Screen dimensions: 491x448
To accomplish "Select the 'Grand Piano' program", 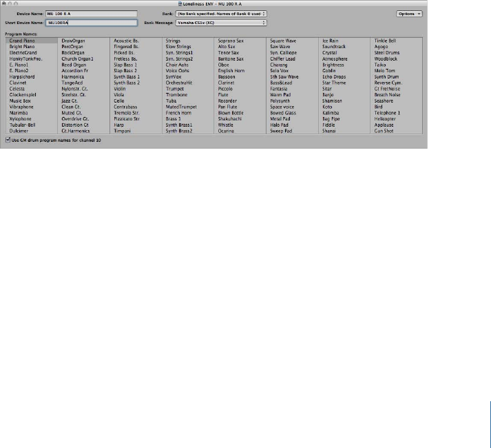I will click(x=22, y=41).
